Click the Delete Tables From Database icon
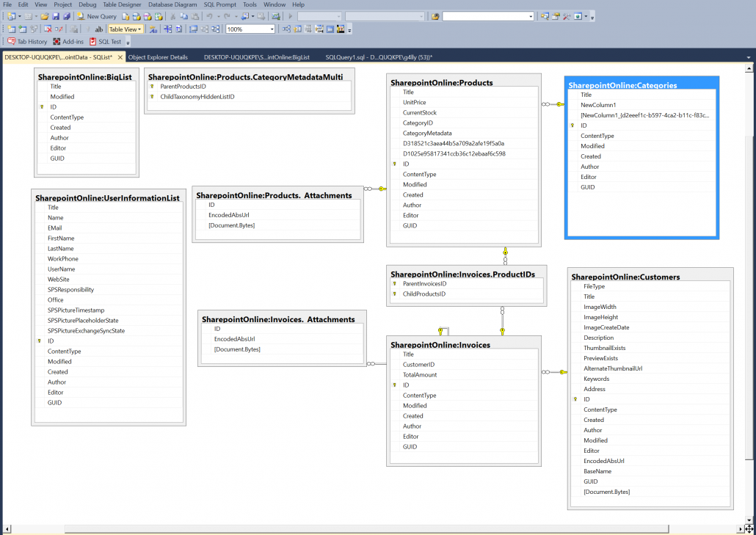Screen dimensions: 756x535 tap(46, 28)
